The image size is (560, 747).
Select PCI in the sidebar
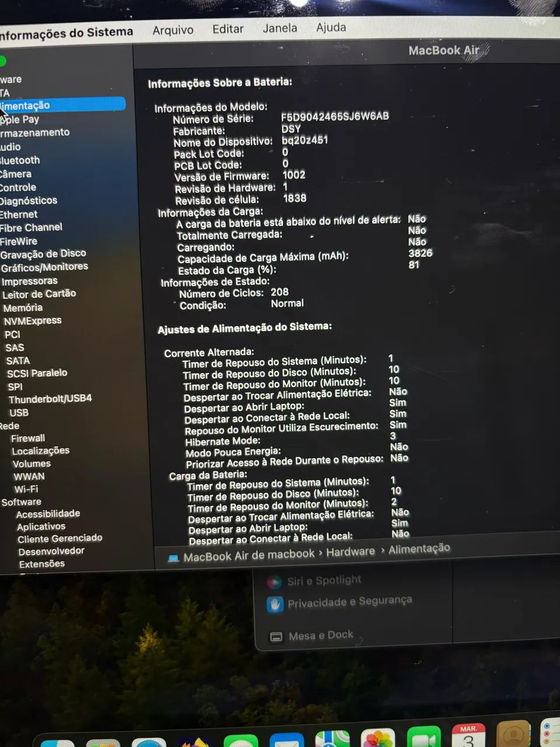point(12,335)
